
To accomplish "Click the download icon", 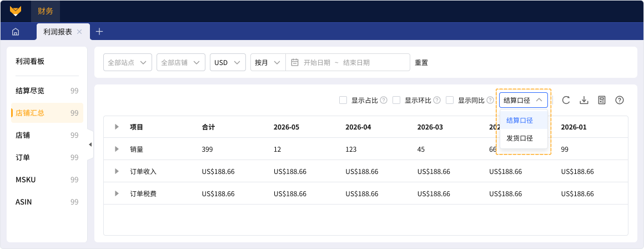I will [584, 100].
